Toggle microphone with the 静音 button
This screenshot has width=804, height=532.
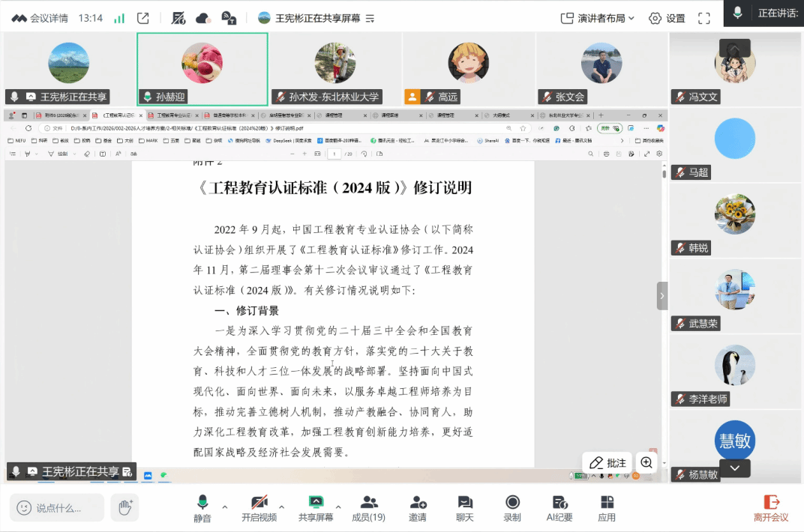[202, 507]
